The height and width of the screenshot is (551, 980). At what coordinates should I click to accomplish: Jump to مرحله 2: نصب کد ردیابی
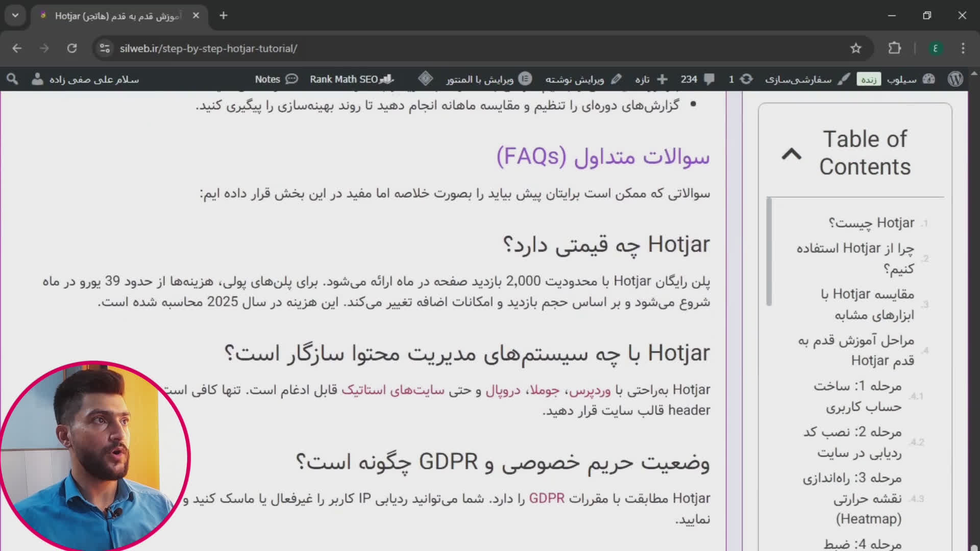pos(852,442)
